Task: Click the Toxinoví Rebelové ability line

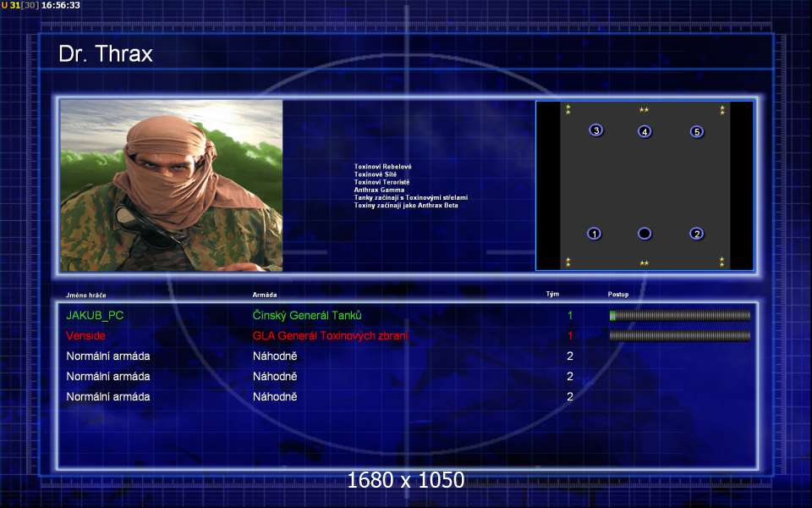Action: coord(382,167)
